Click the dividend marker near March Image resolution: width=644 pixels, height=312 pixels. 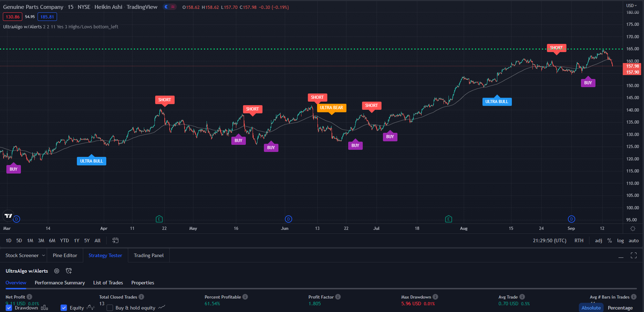point(16,219)
